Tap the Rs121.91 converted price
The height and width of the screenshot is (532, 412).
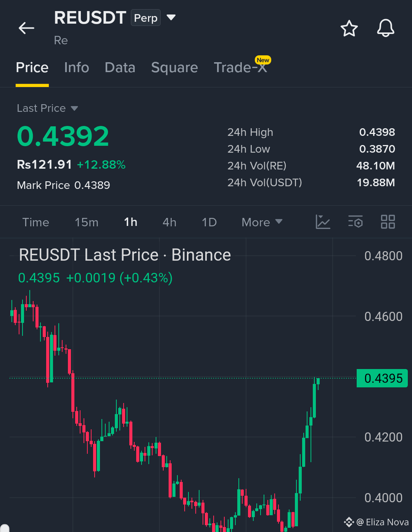pos(45,164)
